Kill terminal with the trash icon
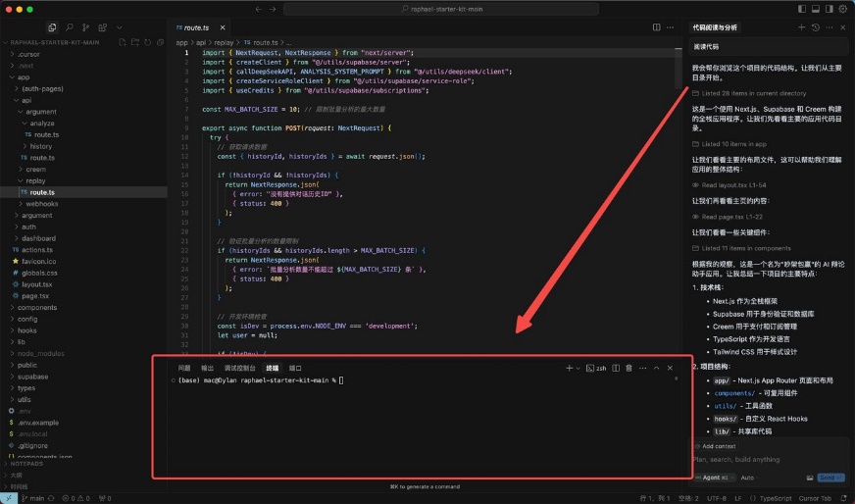 click(x=629, y=368)
